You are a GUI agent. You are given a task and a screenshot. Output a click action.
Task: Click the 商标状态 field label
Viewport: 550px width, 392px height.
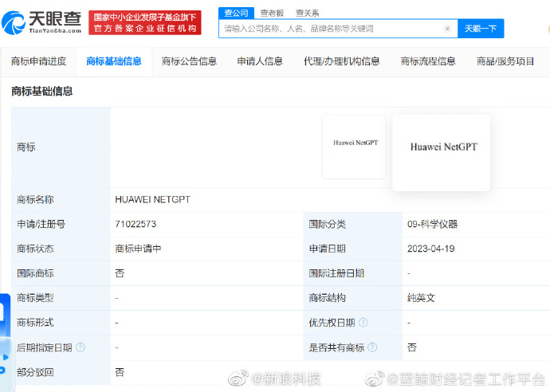pos(35,249)
